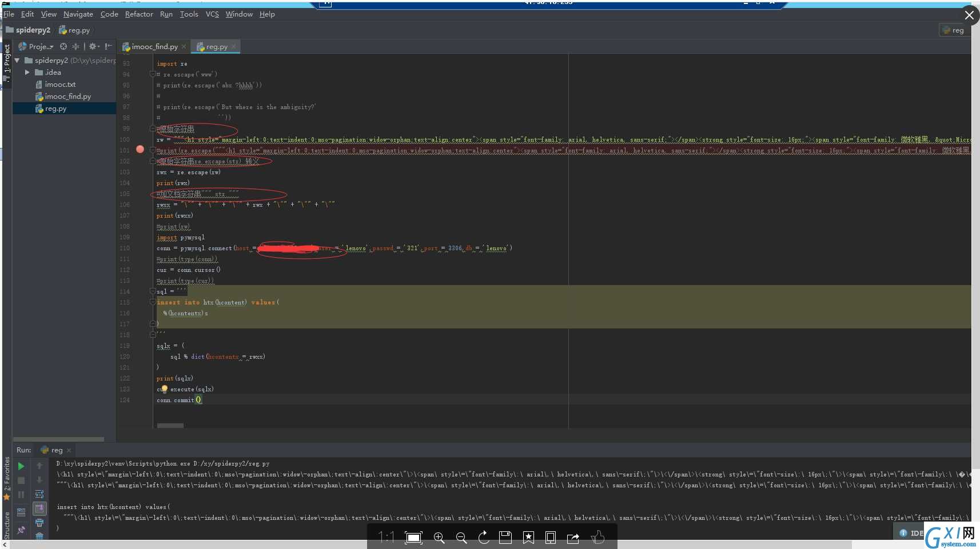This screenshot has width=980, height=549.
Task: Click the down-arrow icon in Run panel
Action: (x=39, y=480)
